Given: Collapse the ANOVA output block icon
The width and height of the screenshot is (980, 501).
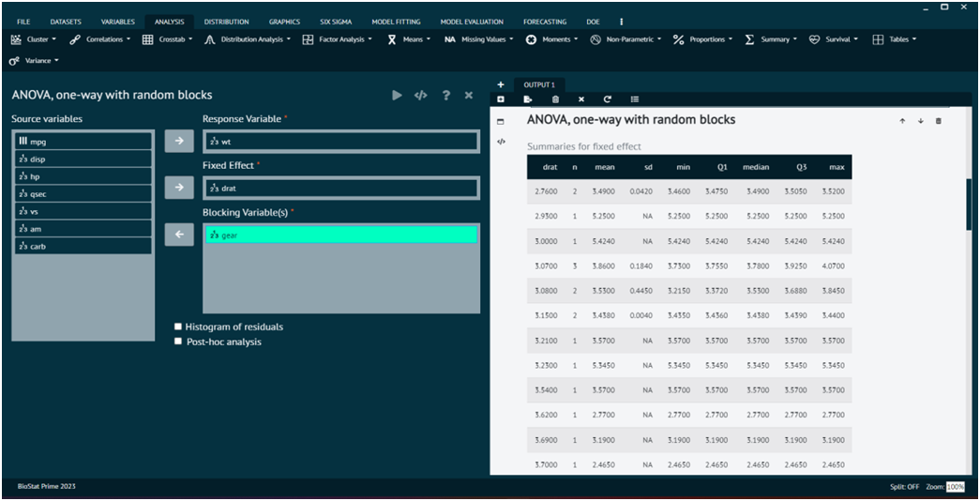Looking at the screenshot, I should tap(501, 122).
